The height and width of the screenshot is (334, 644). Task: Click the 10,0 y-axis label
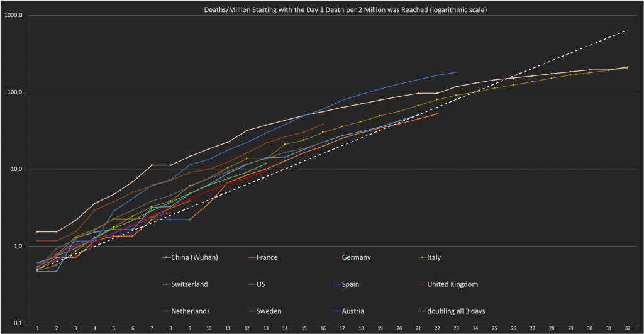coord(16,169)
